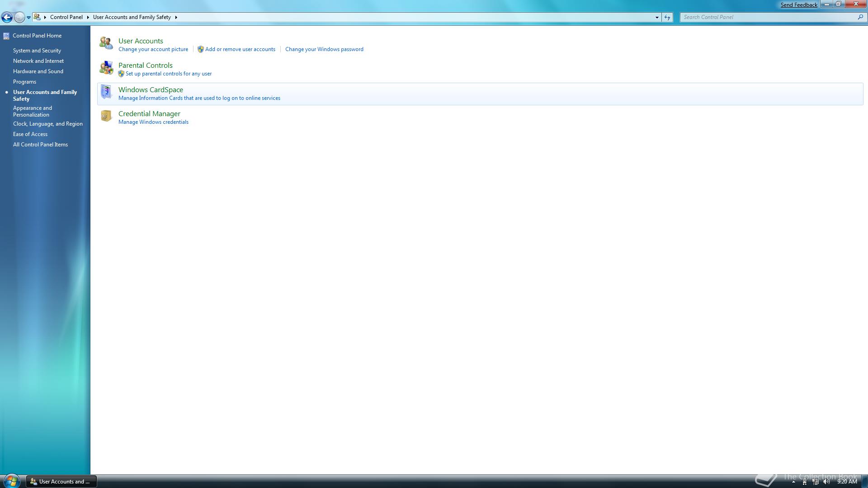Expand breadcrumb arrow after User Accounts and Family Safety
The height and width of the screenshot is (488, 868).
(x=176, y=17)
